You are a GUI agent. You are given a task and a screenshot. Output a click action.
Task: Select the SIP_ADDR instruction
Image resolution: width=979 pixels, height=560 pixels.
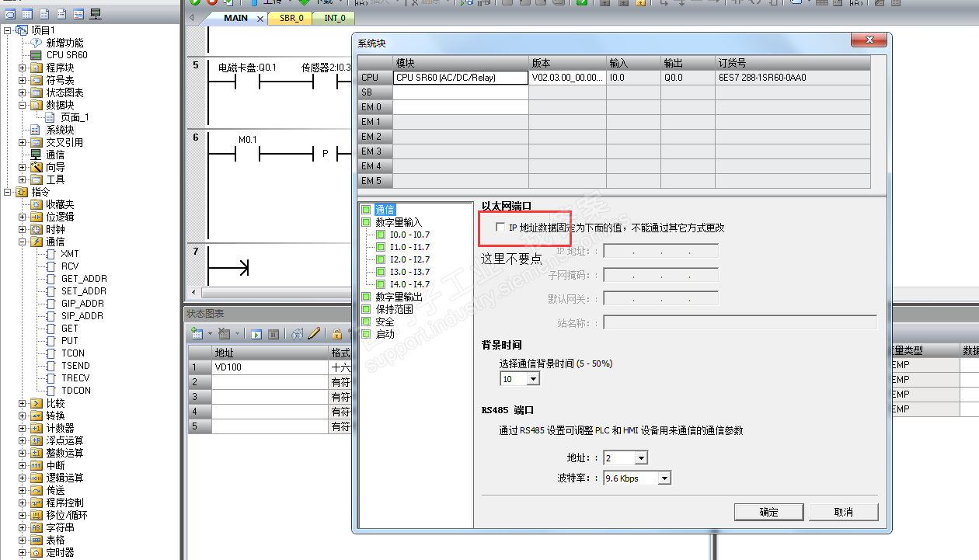click(82, 316)
